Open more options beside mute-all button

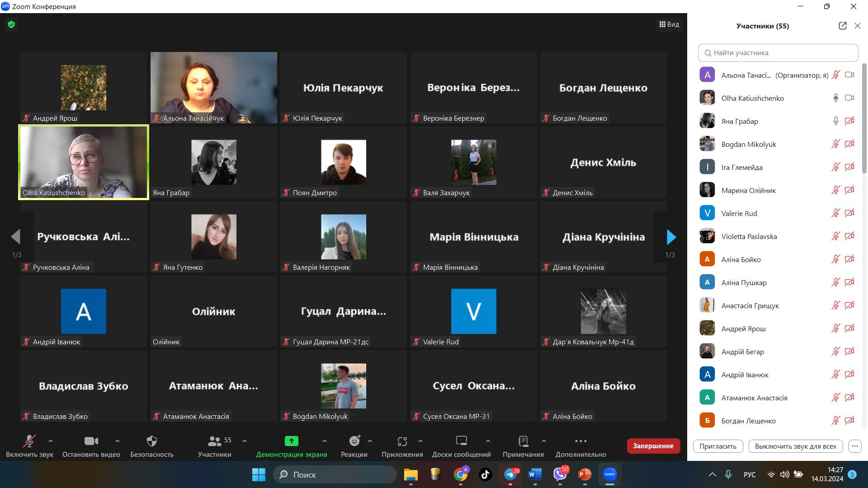coord(854,446)
